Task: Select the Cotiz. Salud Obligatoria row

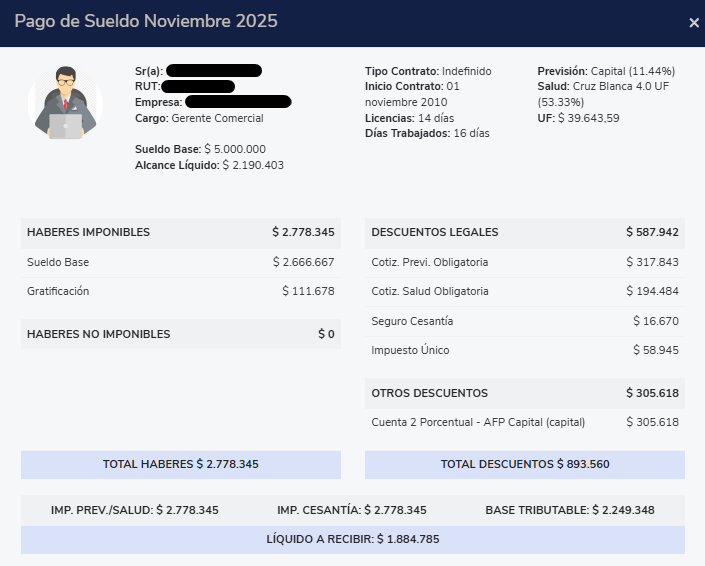Action: click(x=524, y=291)
